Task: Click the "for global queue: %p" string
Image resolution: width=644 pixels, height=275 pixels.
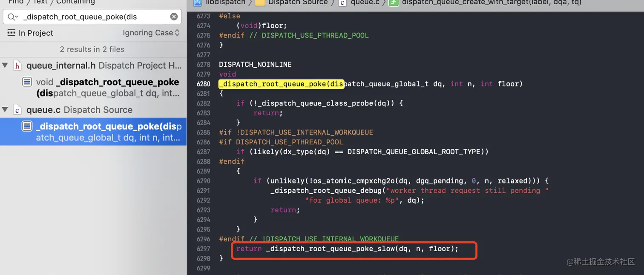Action: point(351,200)
